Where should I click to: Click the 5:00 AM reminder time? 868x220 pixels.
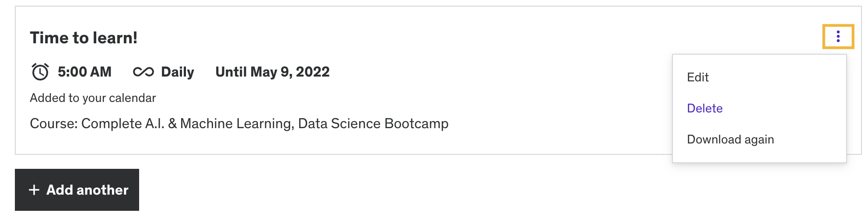(84, 72)
